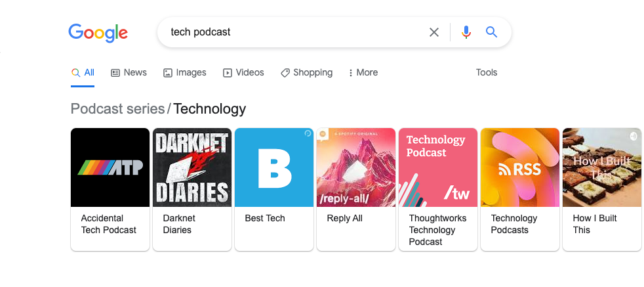Go to Google homepage via logo
Viewport: 644px width, 287px height.
(x=98, y=33)
